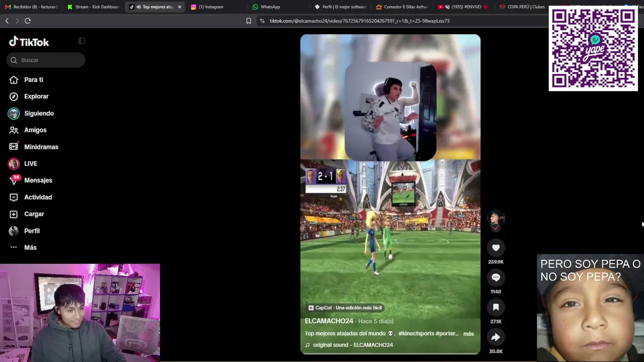The width and height of the screenshot is (644, 362).
Task: Open the #kinectsports hashtag
Action: pos(416,333)
